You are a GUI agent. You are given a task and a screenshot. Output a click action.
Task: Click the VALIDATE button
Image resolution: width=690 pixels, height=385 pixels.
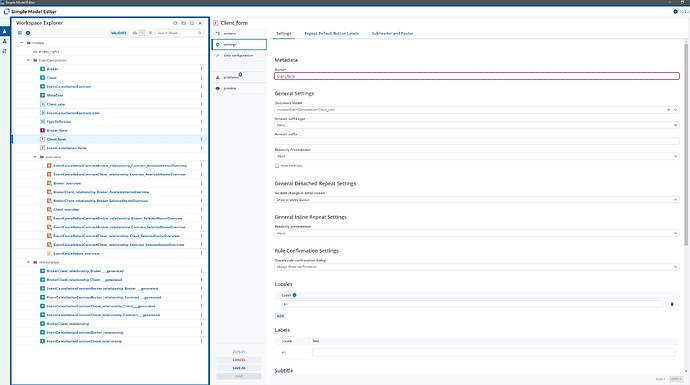[x=119, y=33]
